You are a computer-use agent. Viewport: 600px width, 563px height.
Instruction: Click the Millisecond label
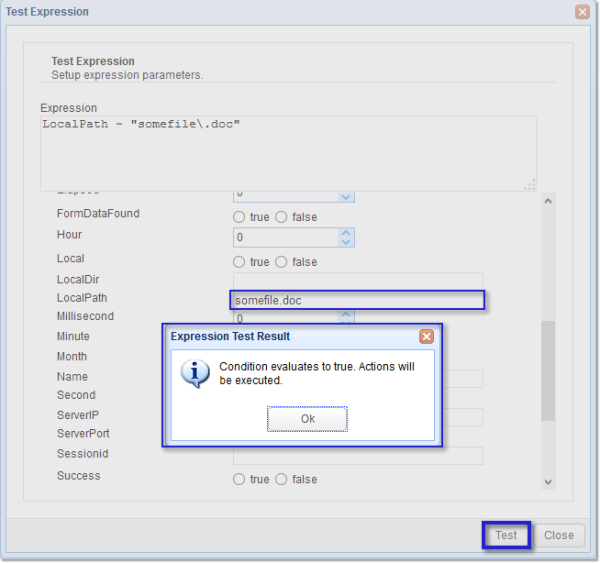pyautogui.click(x=85, y=316)
